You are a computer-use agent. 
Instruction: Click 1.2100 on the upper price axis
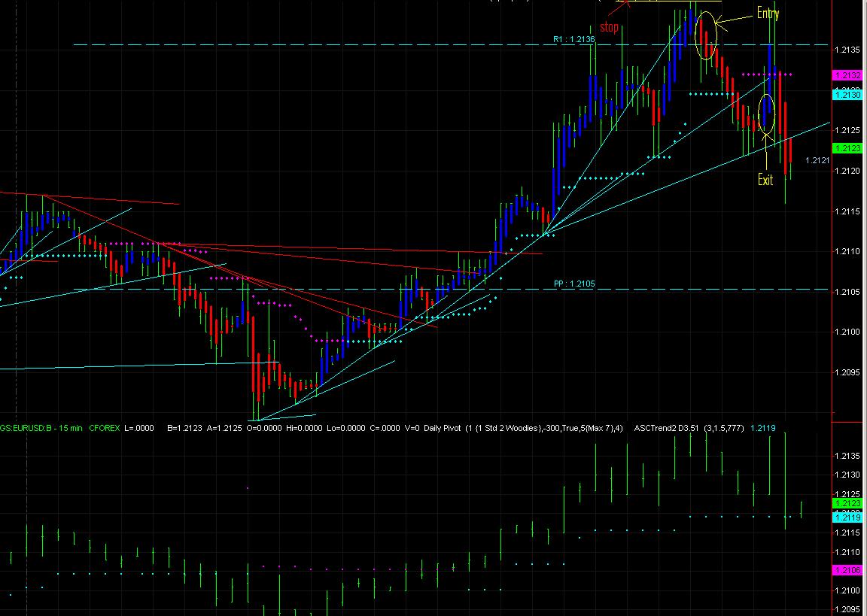[x=847, y=332]
